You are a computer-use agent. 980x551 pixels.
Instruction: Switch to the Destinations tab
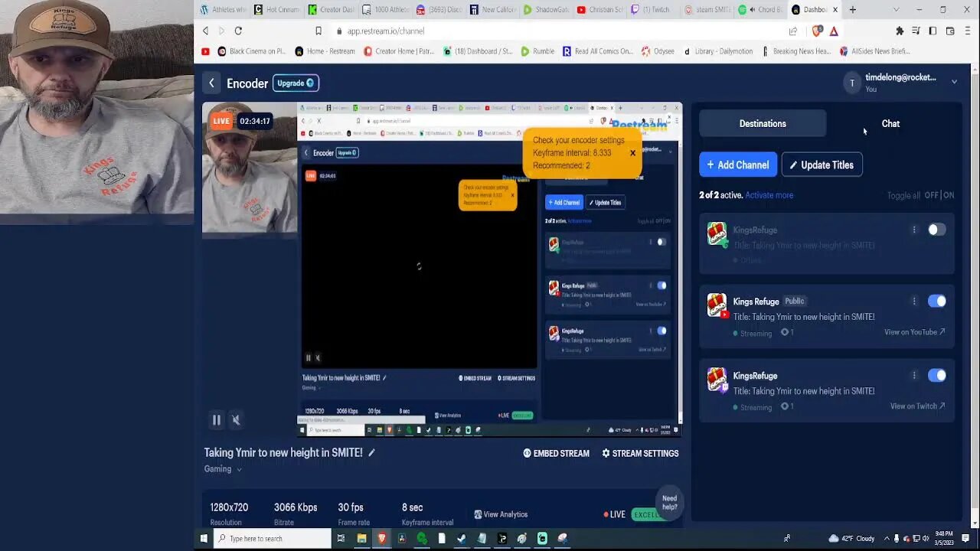763,123
